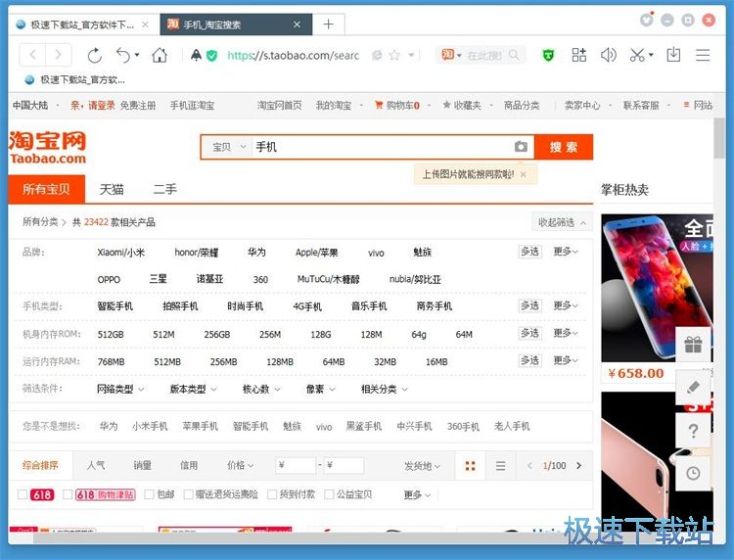Image resolution: width=734 pixels, height=560 pixels.
Task: Sort results by 综合排序
Action: pyautogui.click(x=40, y=465)
